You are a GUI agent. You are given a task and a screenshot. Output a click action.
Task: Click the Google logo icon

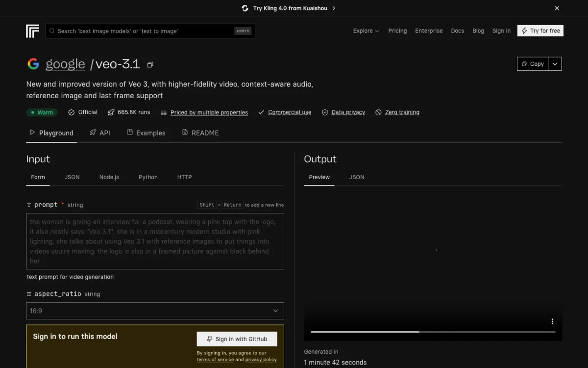click(x=33, y=64)
